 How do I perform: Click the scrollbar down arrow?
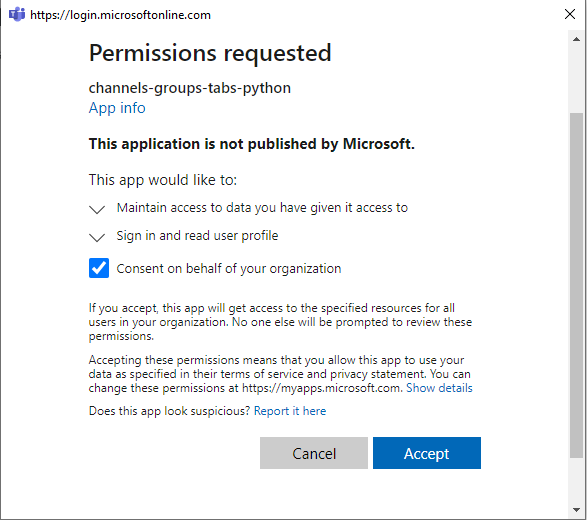tap(577, 510)
